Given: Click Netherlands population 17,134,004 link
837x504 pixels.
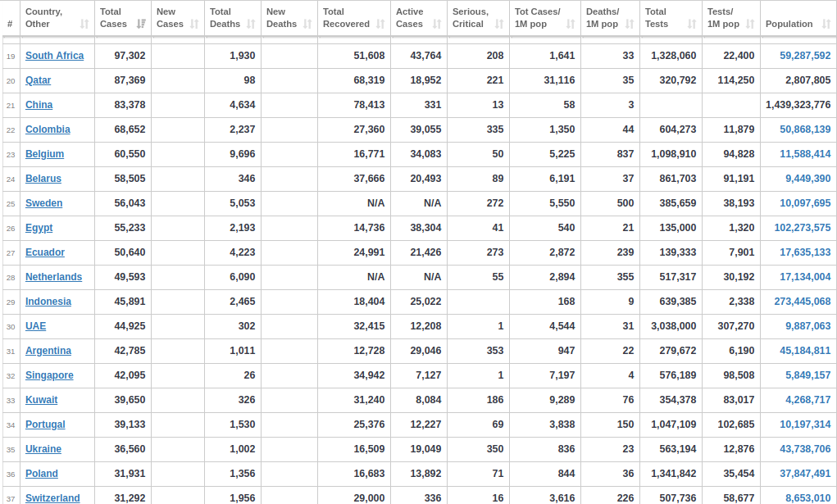Looking at the screenshot, I should coord(805,276).
